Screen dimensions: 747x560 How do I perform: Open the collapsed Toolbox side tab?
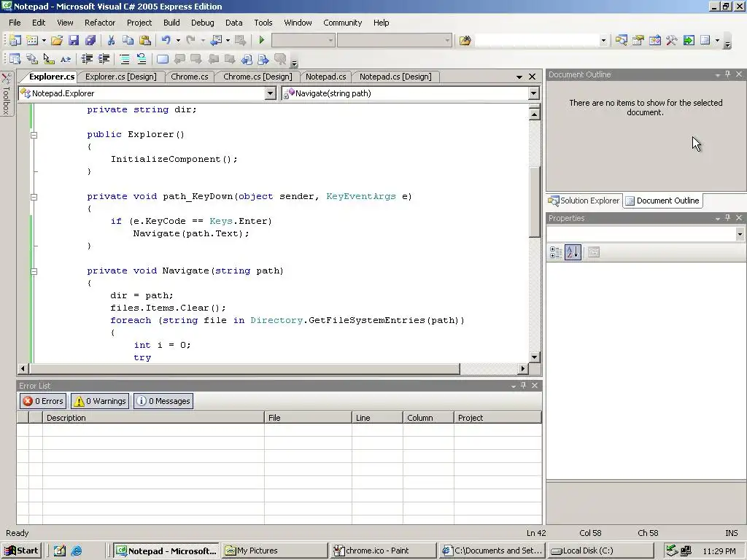[6, 94]
